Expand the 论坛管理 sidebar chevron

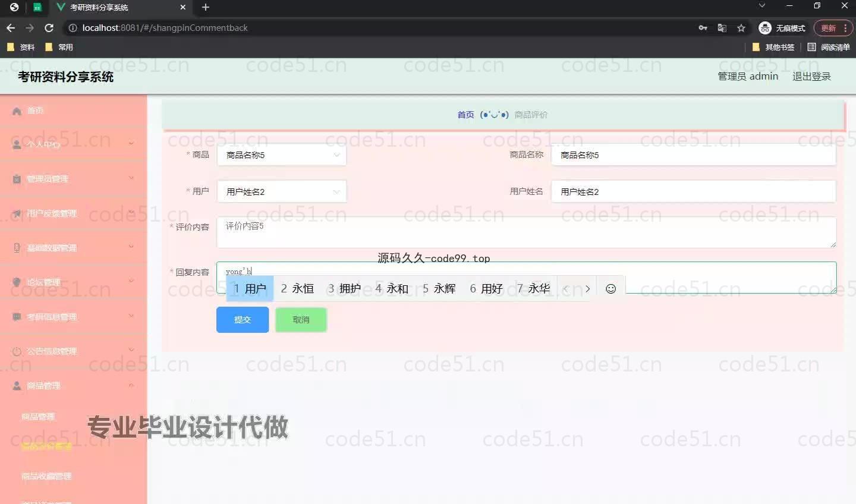(x=131, y=281)
